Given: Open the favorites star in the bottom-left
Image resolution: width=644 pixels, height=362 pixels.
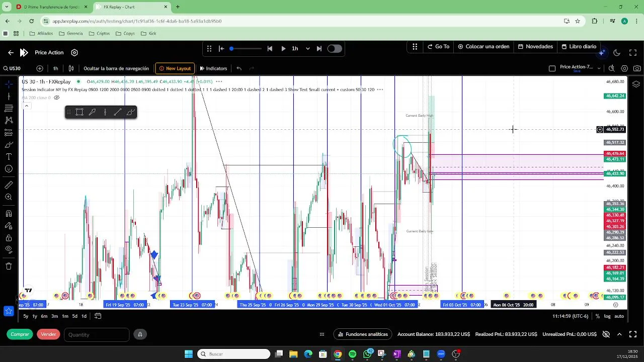Looking at the screenshot, I should [x=9, y=311].
